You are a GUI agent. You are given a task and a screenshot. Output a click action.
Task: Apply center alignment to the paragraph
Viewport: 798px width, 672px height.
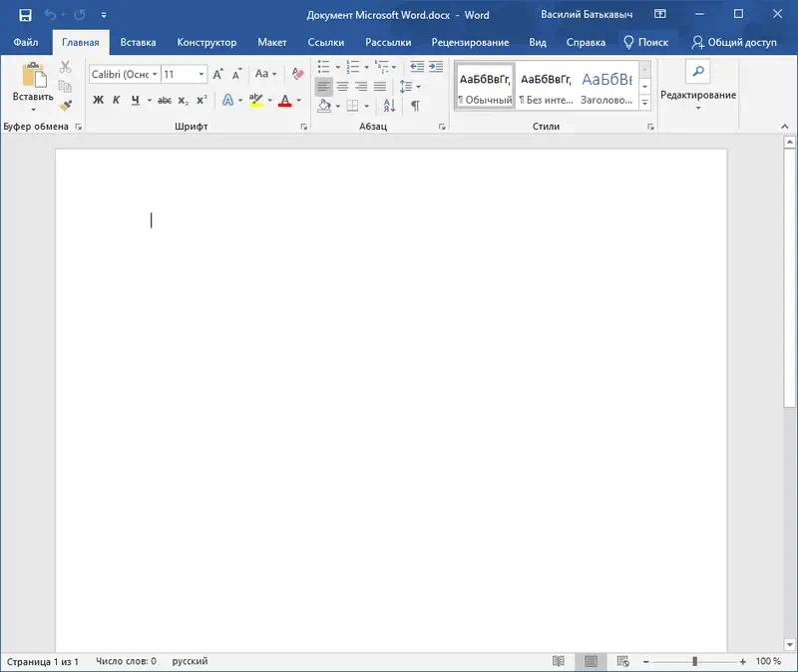click(x=342, y=87)
